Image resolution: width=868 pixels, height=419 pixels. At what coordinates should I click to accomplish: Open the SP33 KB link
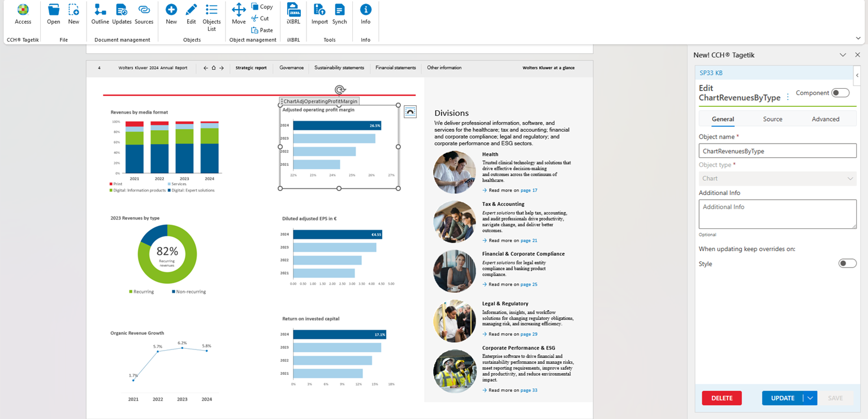(711, 73)
